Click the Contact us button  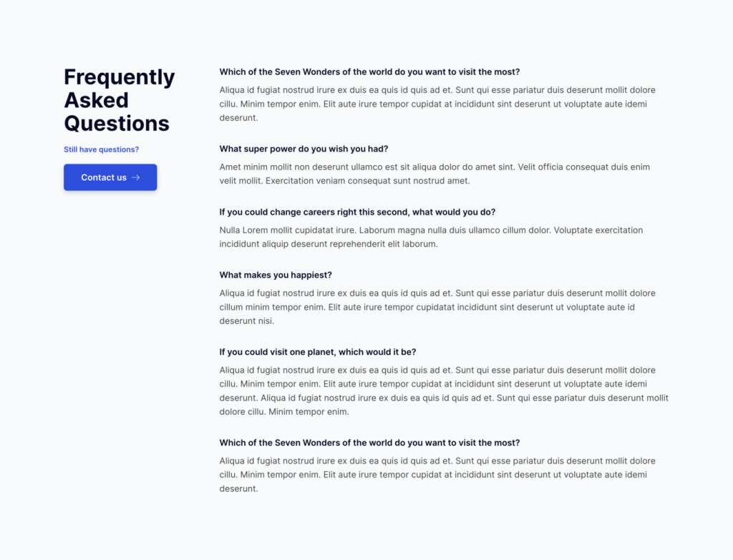tap(110, 177)
